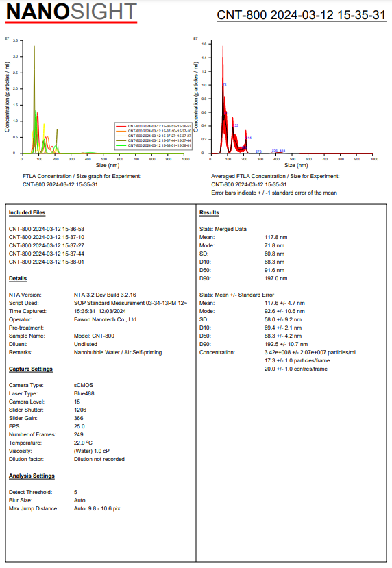Select '17.3 +/- 1.0 particles/frame' value

(x=297, y=360)
